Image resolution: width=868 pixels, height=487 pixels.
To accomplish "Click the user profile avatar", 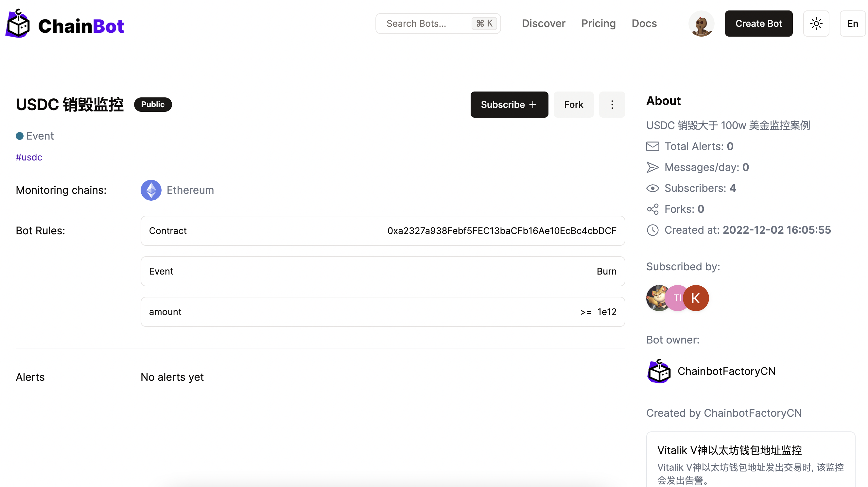I will click(x=701, y=24).
